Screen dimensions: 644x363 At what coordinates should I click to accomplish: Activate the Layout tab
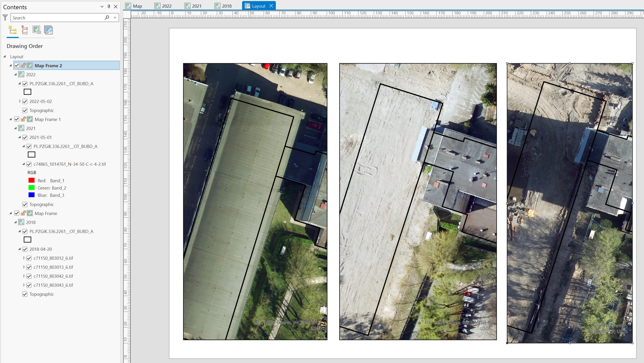point(259,6)
